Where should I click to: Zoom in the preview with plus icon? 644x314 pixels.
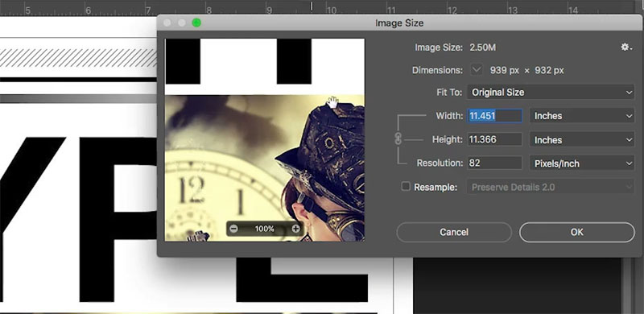295,229
